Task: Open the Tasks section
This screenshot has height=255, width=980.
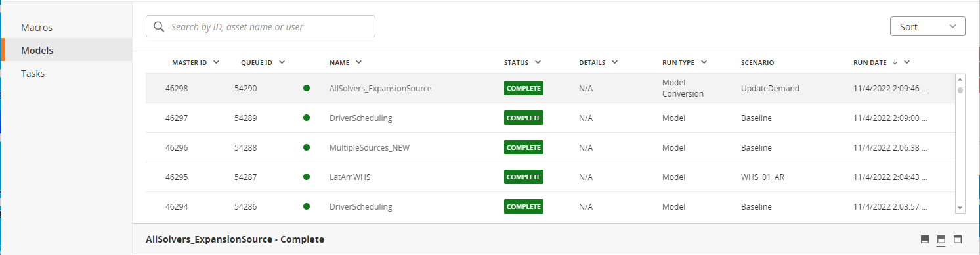Action: point(33,74)
